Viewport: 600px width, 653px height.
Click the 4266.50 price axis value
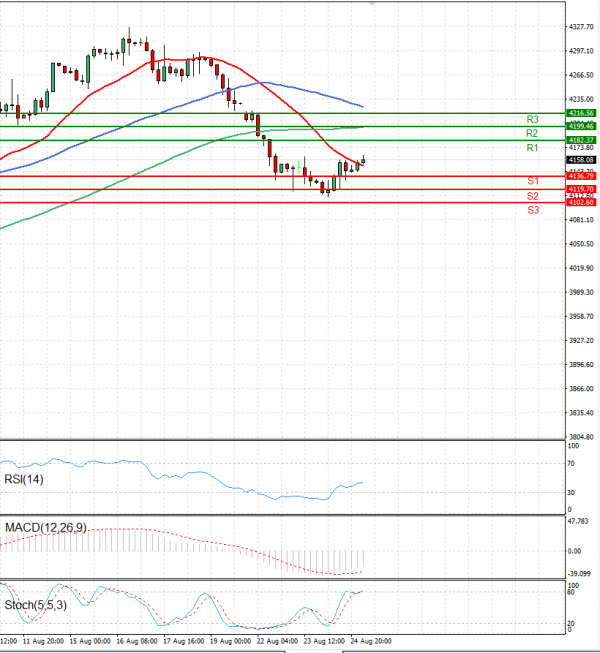pyautogui.click(x=581, y=75)
